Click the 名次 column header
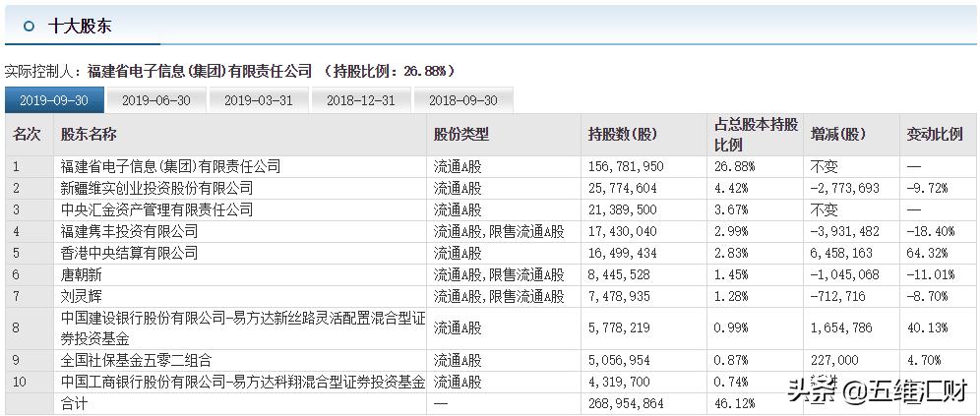Image resolution: width=980 pixels, height=416 pixels. [27, 135]
